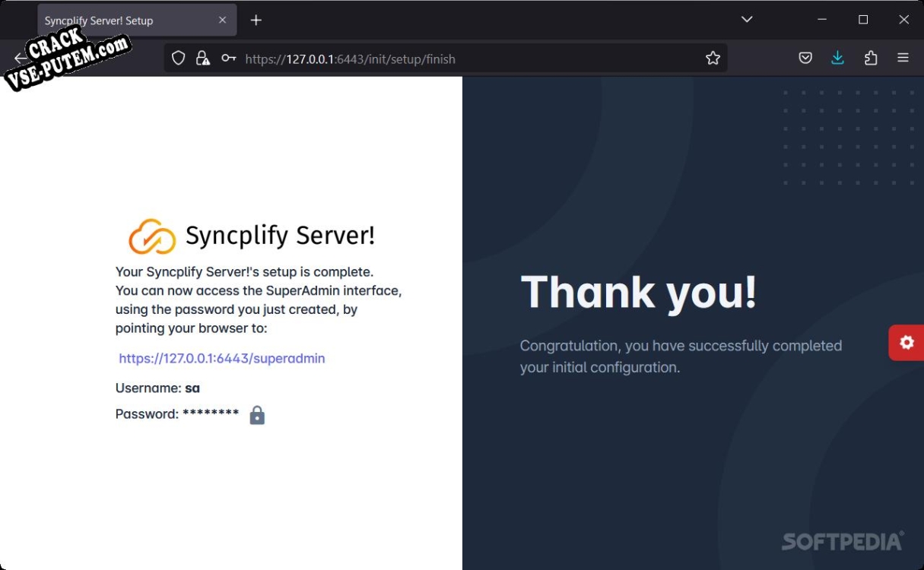Click "Your Syncplify Server!'s setup is complete."

[x=245, y=271]
